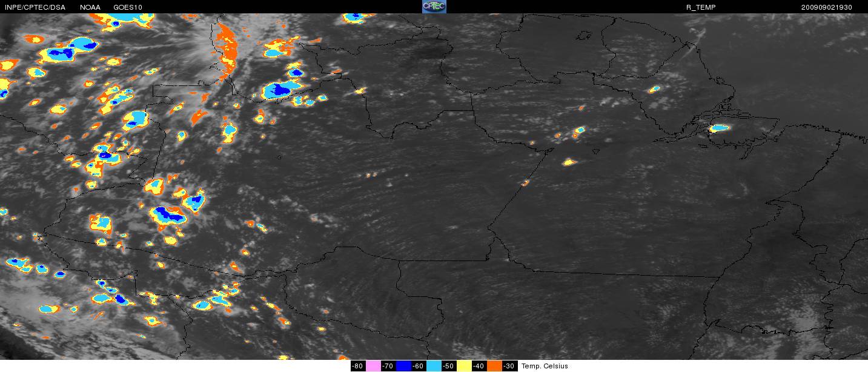Viewport: 868px width, 372px height.
Task: Pick the yellow legend color swatch
Action: click(465, 366)
